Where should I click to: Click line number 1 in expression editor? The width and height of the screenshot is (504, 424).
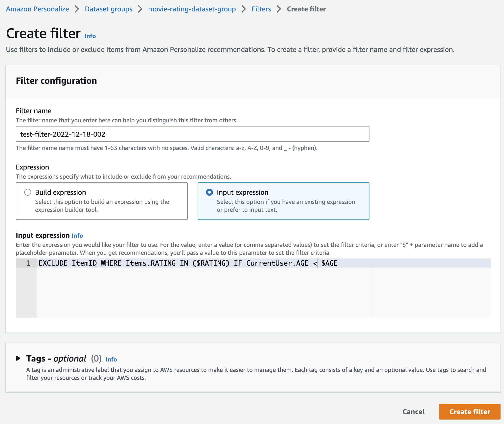tap(27, 263)
